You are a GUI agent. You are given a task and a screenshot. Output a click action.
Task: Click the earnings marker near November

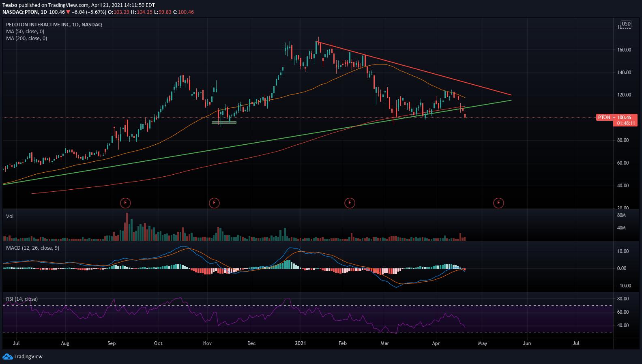pyautogui.click(x=214, y=203)
